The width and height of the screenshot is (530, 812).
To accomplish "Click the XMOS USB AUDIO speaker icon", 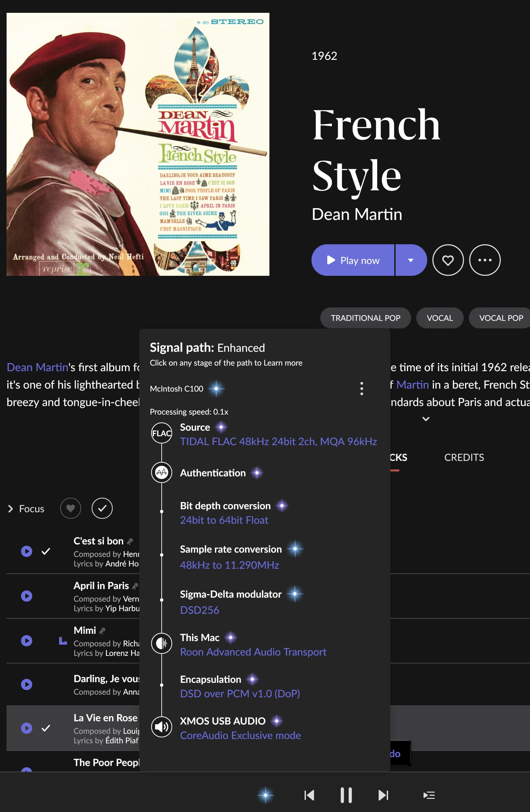I will click(161, 727).
